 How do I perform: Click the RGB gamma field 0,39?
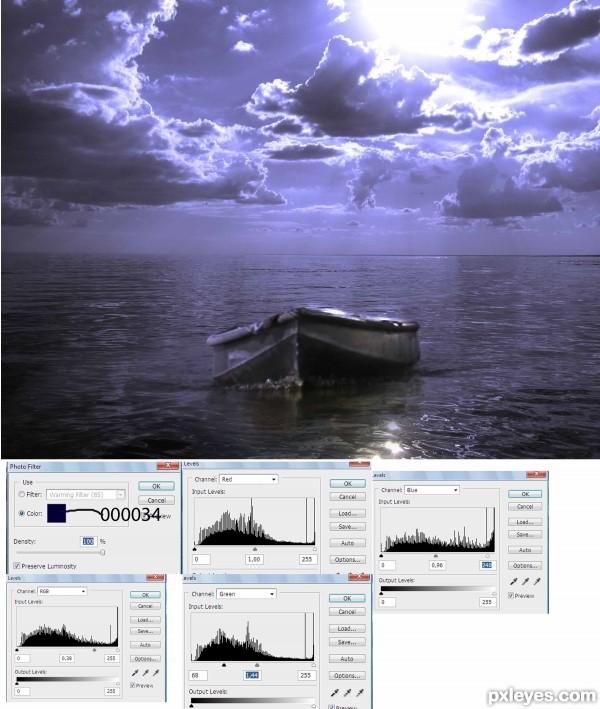pos(67,658)
